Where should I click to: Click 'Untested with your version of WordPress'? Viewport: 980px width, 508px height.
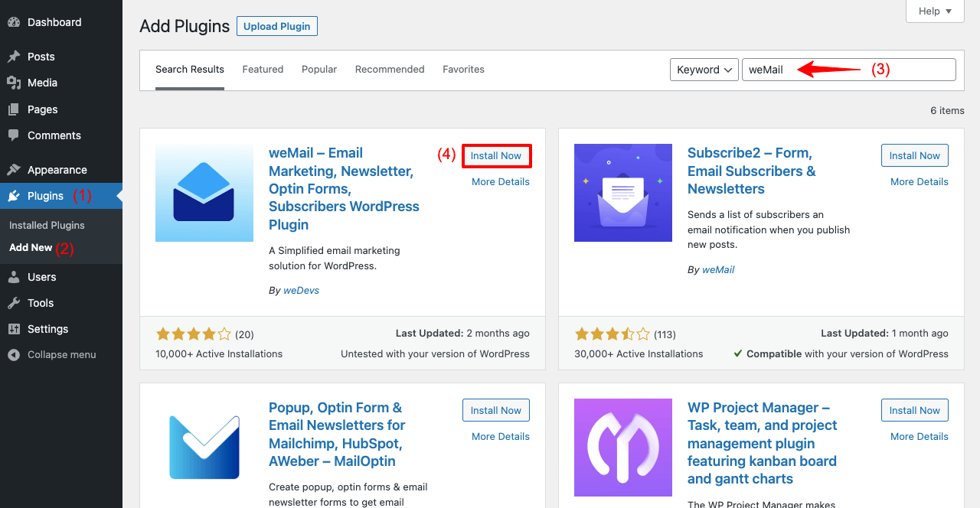[x=435, y=354]
